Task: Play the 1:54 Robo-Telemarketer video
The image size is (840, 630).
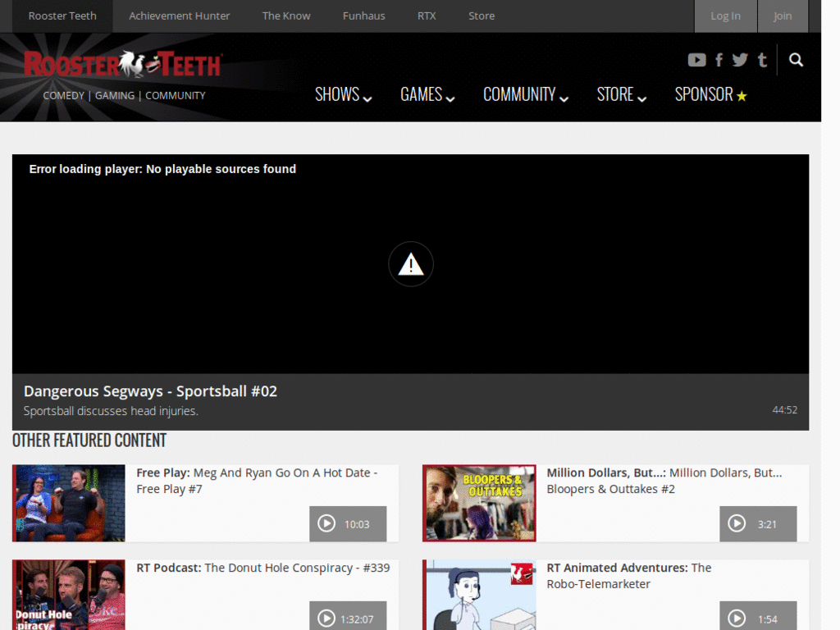Action: point(758,616)
